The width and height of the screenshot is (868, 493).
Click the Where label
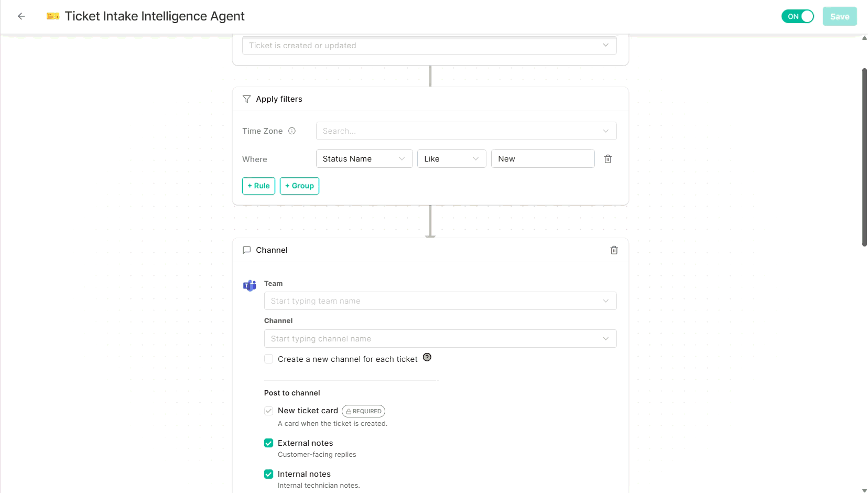(x=255, y=159)
